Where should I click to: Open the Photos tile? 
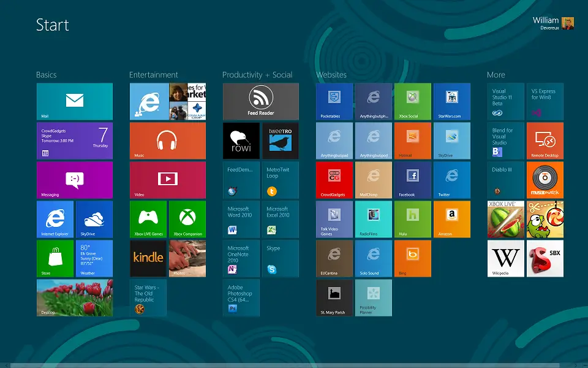[187, 258]
